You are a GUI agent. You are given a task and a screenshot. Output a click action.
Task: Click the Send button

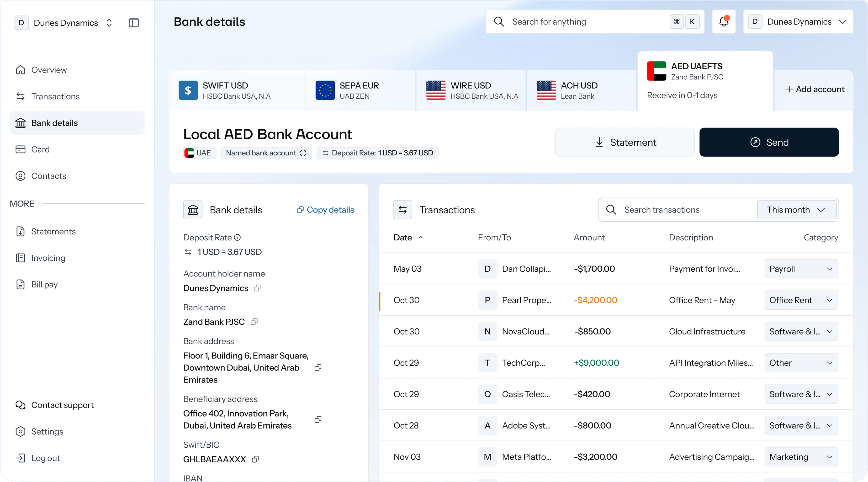click(x=769, y=142)
